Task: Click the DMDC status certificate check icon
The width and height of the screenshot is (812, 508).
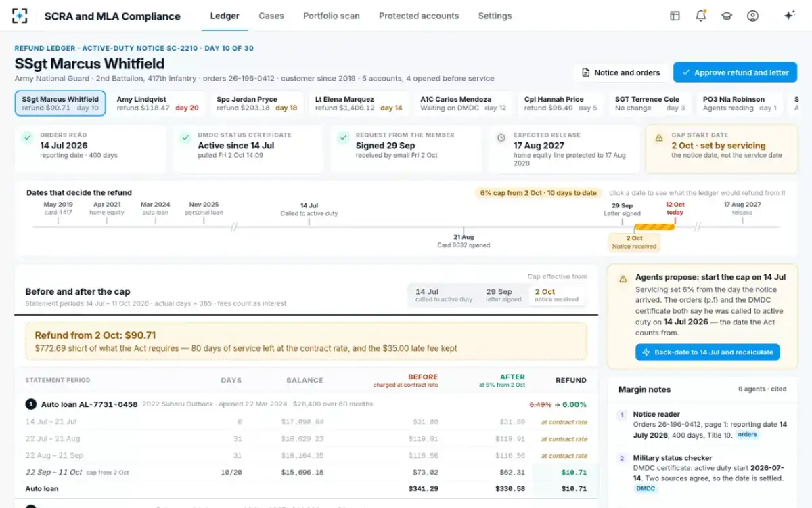Action: click(185, 137)
